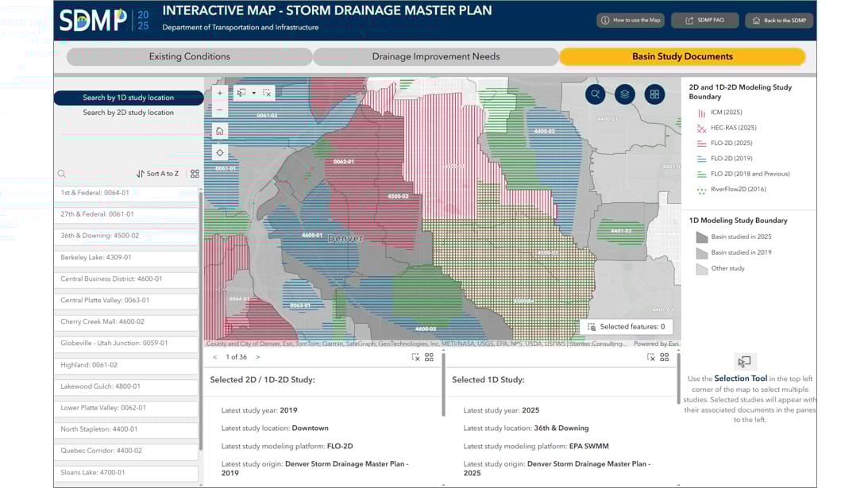The width and height of the screenshot is (868, 488).
Task: Open the basemap gallery grid widget
Action: coord(654,94)
